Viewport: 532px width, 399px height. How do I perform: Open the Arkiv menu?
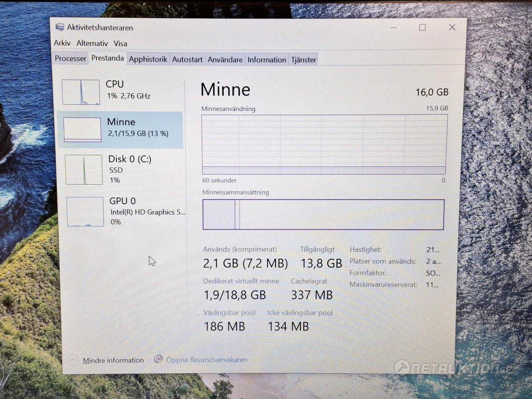click(x=62, y=43)
